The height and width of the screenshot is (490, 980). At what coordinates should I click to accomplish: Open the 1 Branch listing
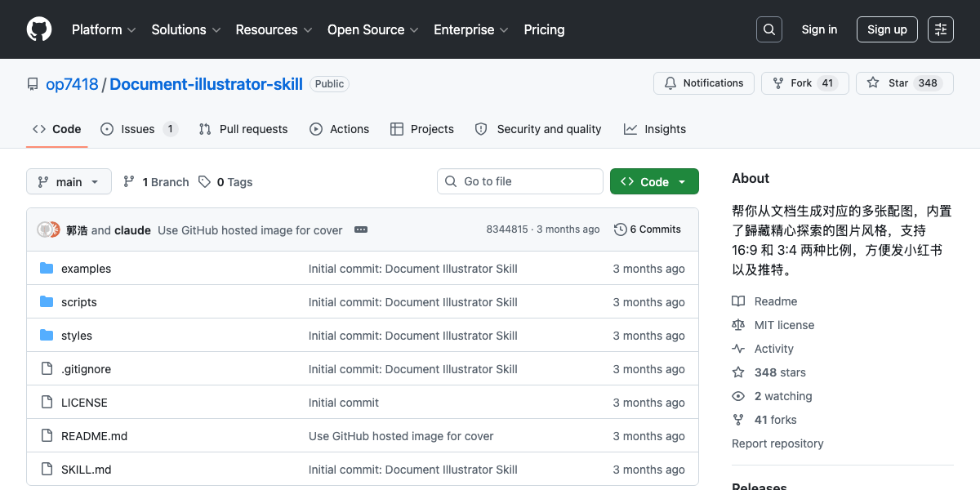coord(156,182)
